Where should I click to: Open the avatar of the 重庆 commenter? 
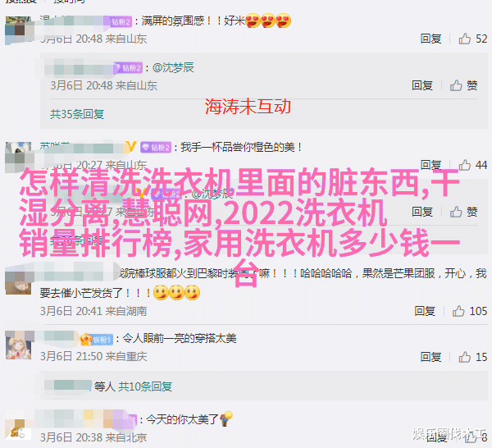coord(18,345)
